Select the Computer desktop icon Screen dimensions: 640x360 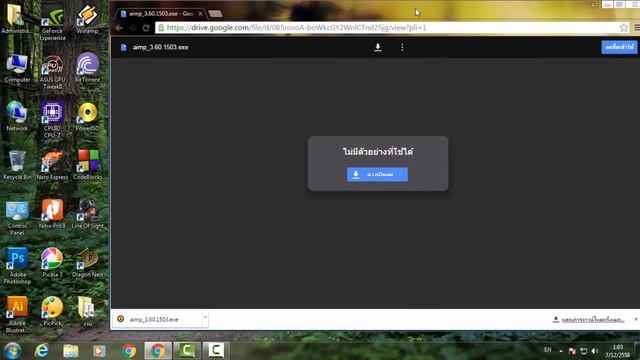(17, 68)
